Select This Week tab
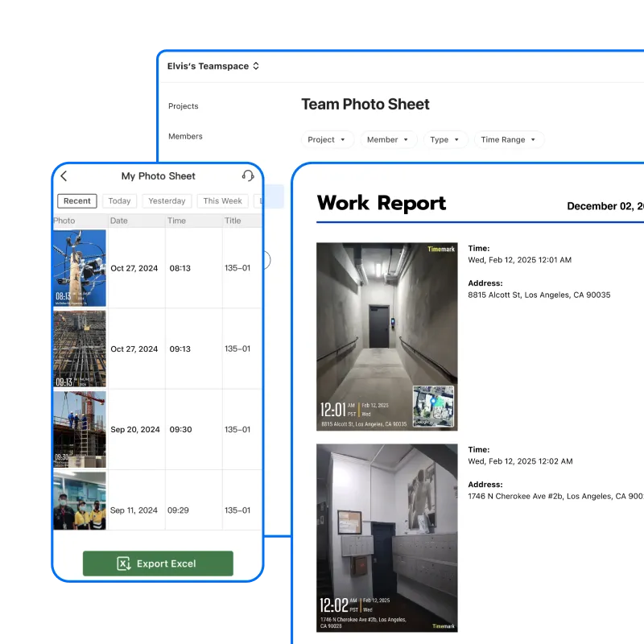 point(222,200)
